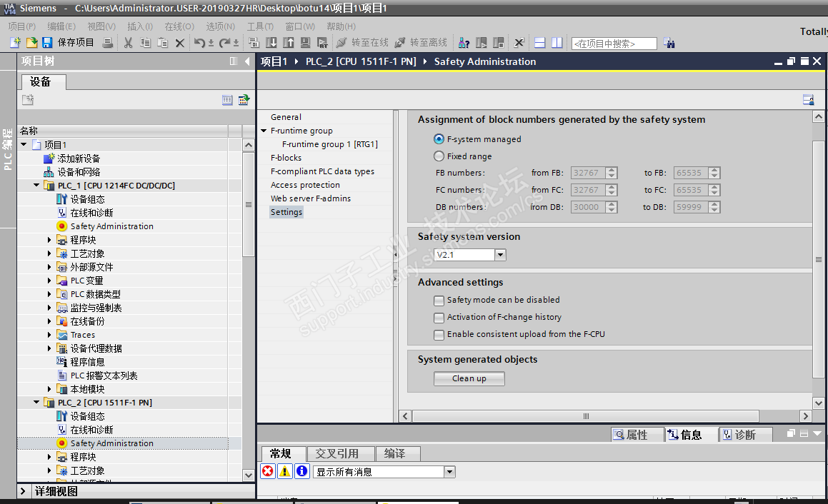Viewport: 828px width, 504px height.
Task: Open the 项目(P) menu
Action: point(21,26)
